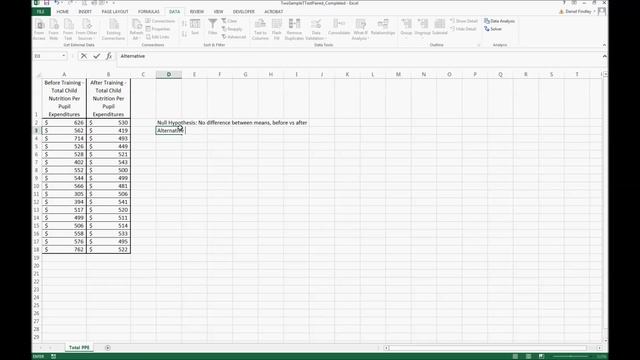
Task: Click the Reapply filter button
Action: pos(232,29)
